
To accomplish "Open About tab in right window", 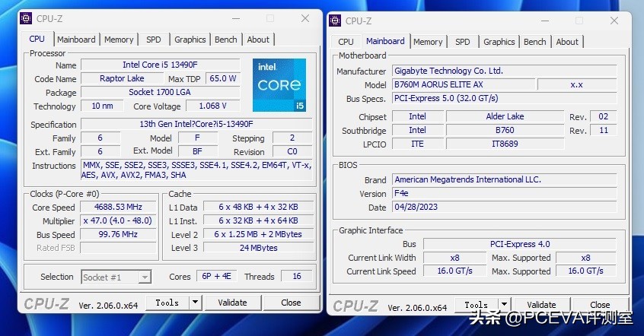I will (567, 42).
